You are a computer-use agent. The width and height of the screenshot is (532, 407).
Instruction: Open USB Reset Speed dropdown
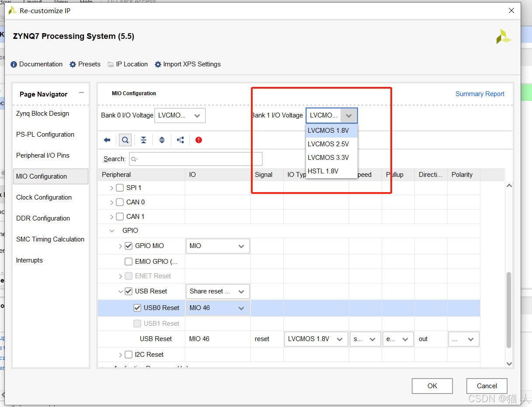[365, 339]
